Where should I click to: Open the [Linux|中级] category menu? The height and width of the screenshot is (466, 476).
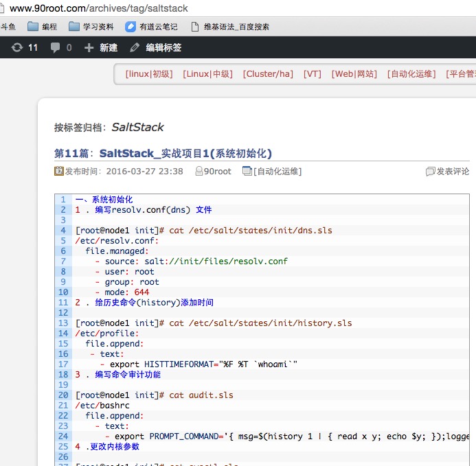[x=207, y=74]
